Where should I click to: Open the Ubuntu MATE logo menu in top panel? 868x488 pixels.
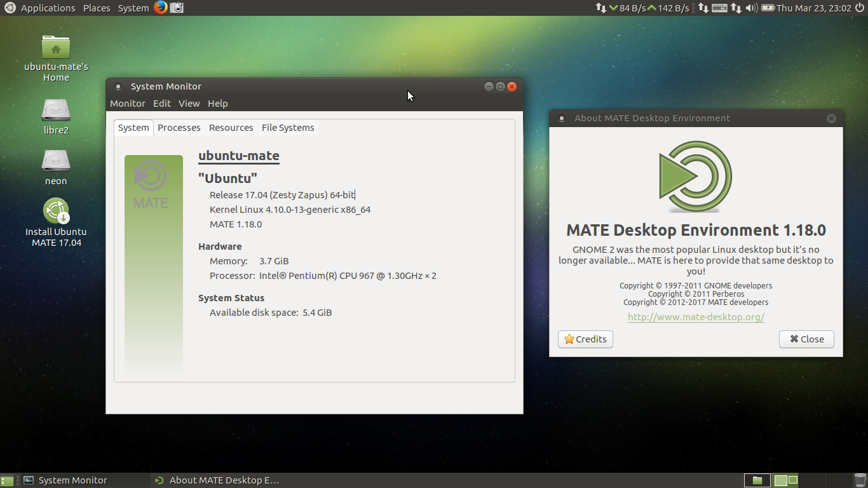10,8
